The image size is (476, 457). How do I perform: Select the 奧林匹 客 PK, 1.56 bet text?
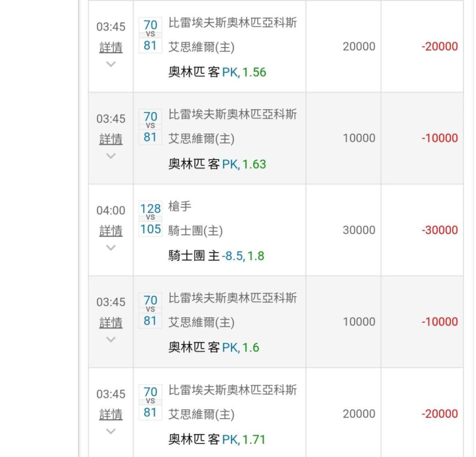click(x=217, y=72)
